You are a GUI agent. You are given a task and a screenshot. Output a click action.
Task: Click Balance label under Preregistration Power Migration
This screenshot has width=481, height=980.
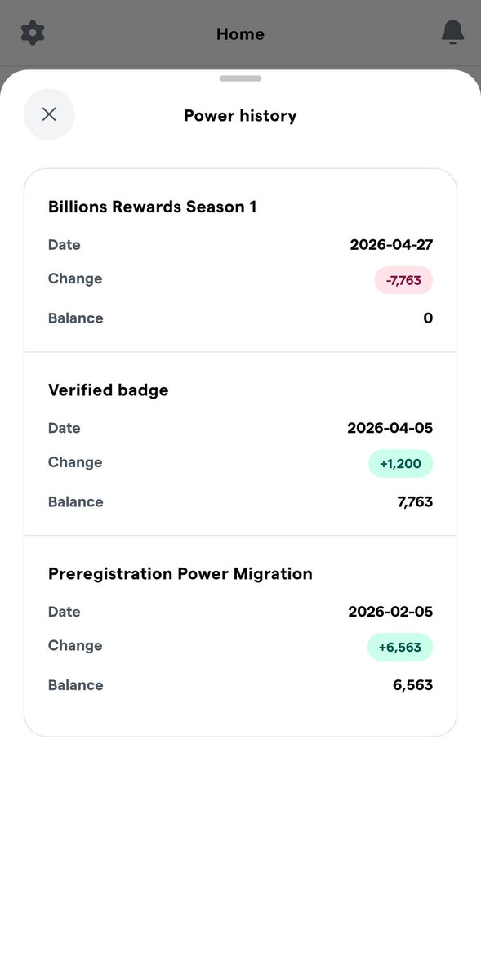pos(76,685)
